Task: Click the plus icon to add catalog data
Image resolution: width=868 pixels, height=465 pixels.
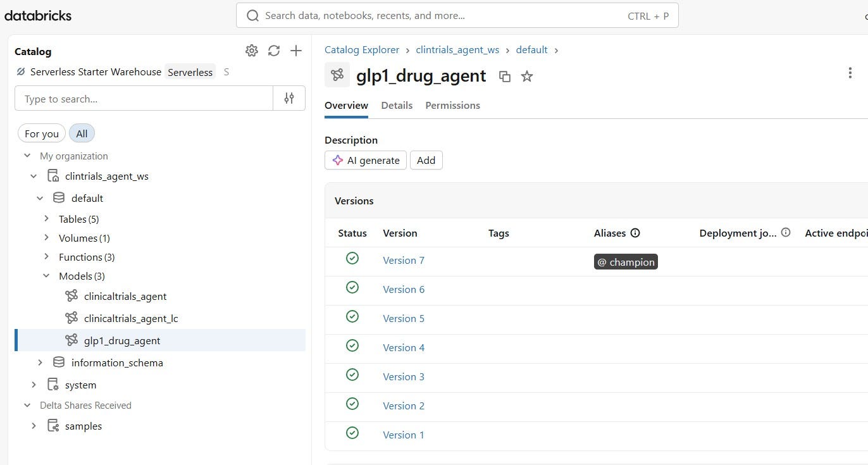Action: click(296, 51)
